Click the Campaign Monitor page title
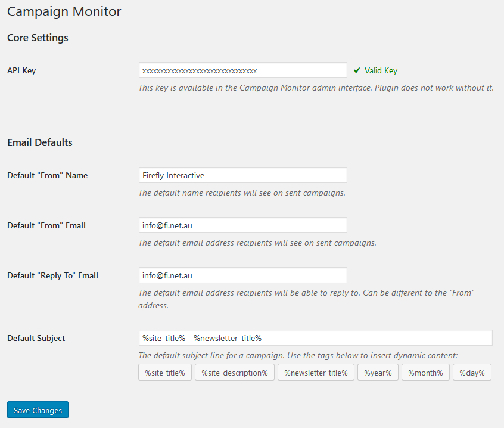504x428 pixels. (64, 11)
